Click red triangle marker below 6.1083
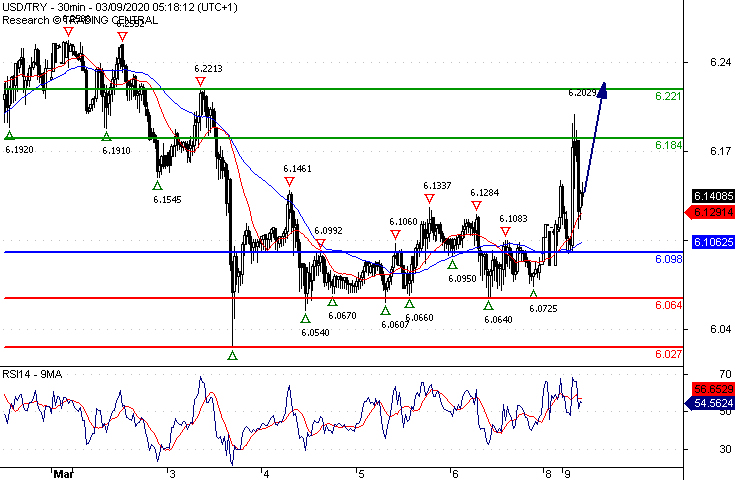The width and height of the screenshot is (735, 480). click(x=505, y=231)
